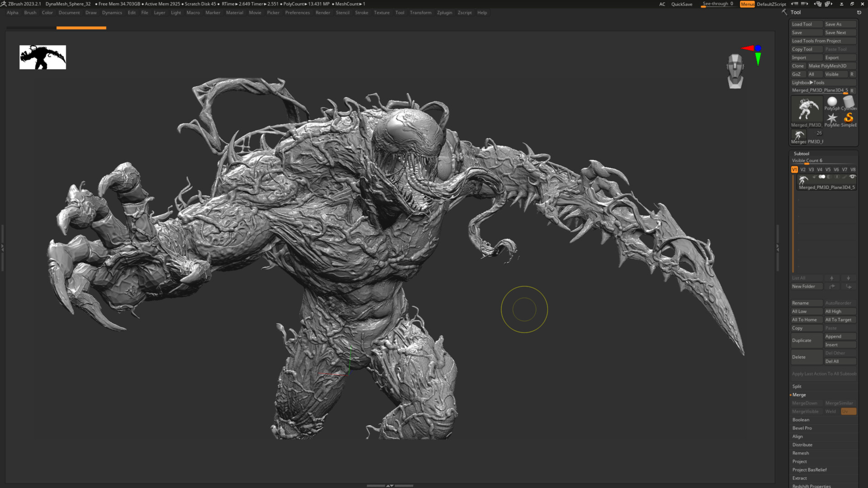Switch to visibility set V2
Image resolution: width=868 pixels, height=488 pixels.
[803, 170]
